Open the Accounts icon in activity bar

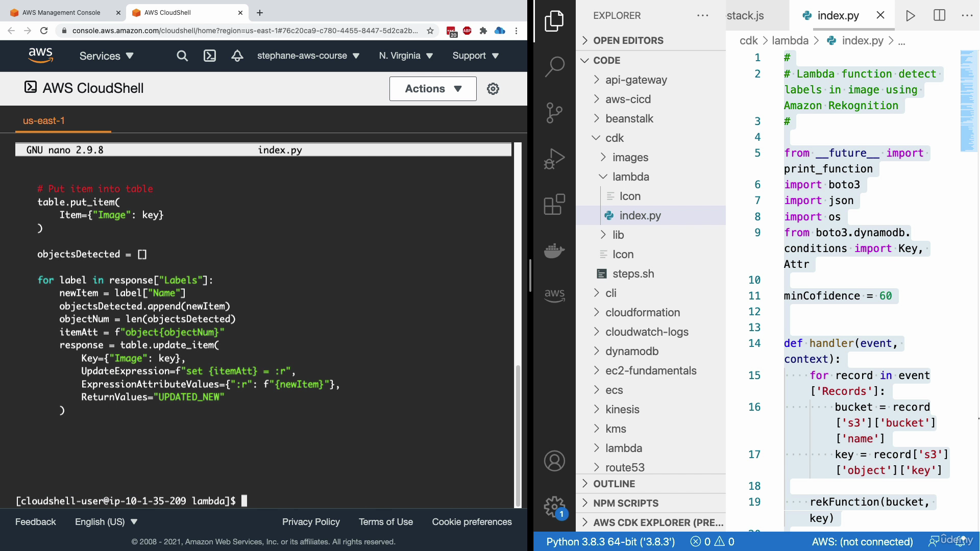(x=554, y=461)
